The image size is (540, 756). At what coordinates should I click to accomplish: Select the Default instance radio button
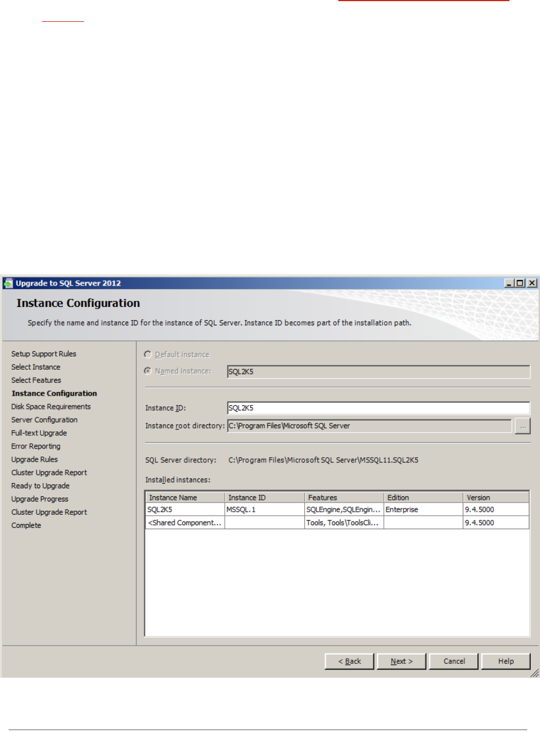click(x=148, y=354)
